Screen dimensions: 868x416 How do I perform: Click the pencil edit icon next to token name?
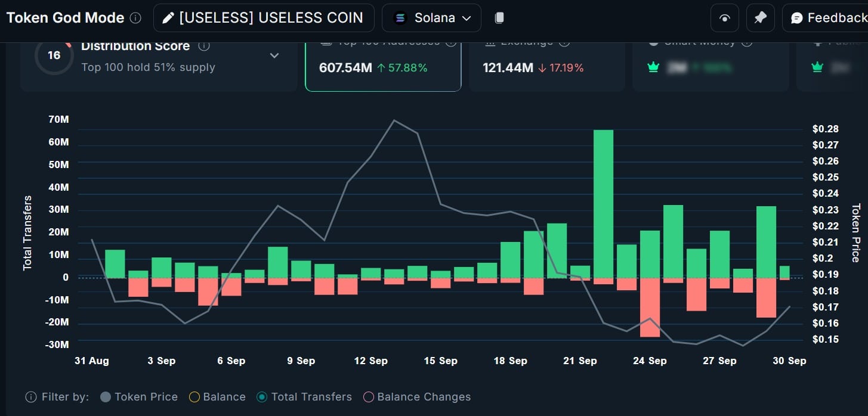[168, 18]
